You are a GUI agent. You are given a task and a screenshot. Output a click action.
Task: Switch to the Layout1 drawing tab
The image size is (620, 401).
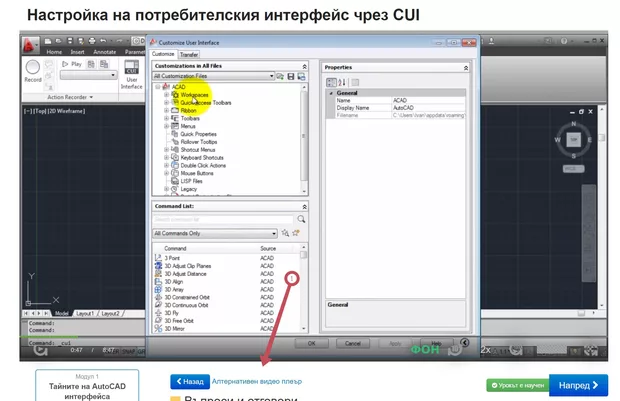pyautogui.click(x=85, y=313)
